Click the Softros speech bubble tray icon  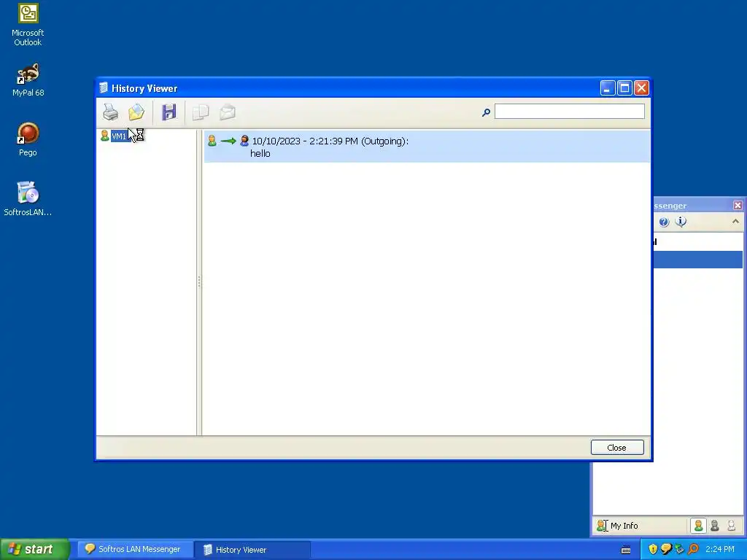(x=666, y=550)
